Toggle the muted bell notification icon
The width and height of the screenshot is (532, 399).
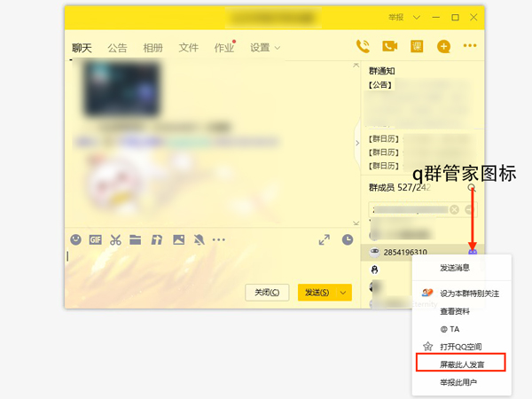pos(199,239)
